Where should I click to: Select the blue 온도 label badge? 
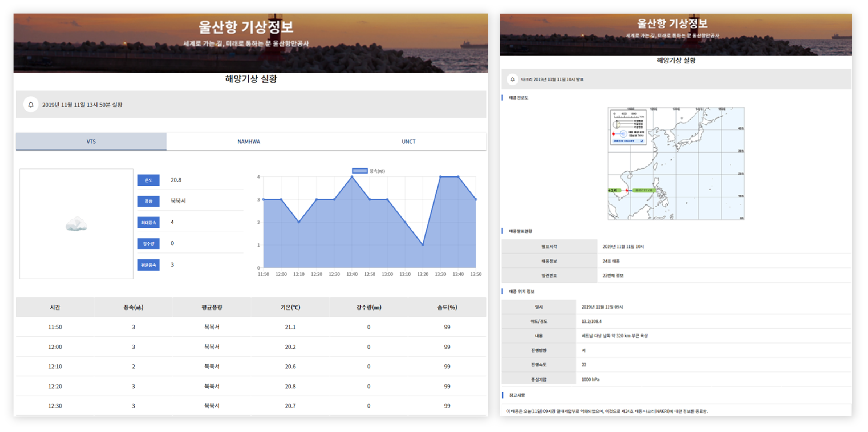pyautogui.click(x=148, y=180)
